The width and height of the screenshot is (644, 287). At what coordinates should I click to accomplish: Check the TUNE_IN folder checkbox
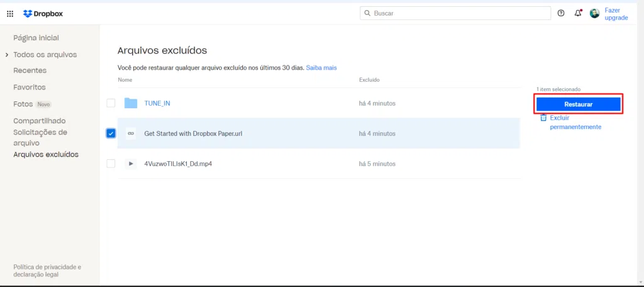tap(111, 103)
